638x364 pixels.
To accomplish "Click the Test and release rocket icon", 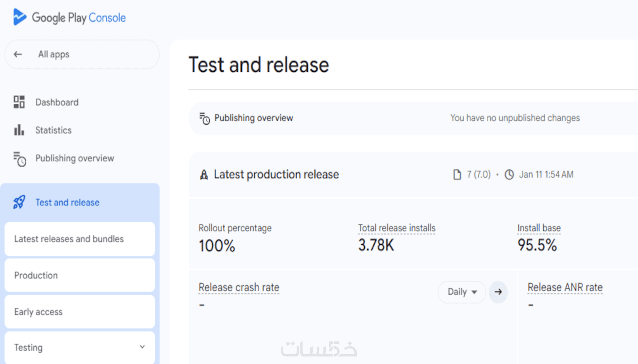I will click(x=19, y=202).
